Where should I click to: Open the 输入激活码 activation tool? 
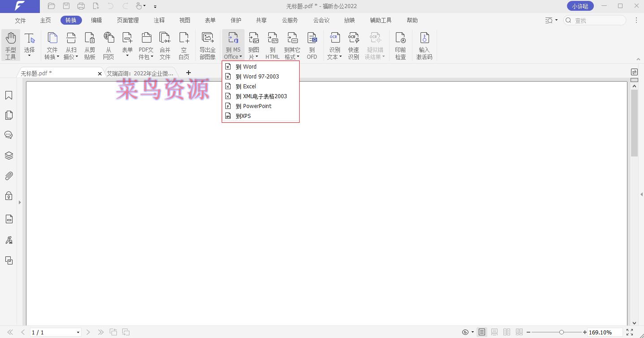(424, 45)
